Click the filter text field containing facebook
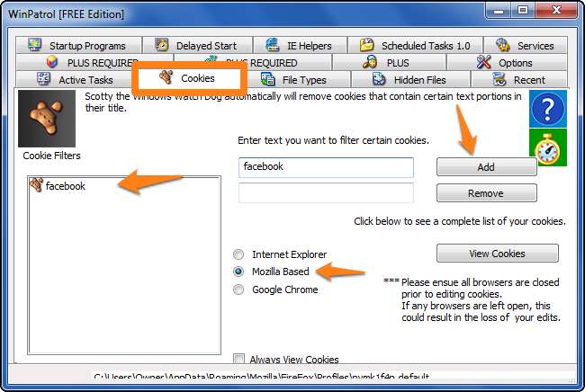The width and height of the screenshot is (585, 392). click(326, 167)
